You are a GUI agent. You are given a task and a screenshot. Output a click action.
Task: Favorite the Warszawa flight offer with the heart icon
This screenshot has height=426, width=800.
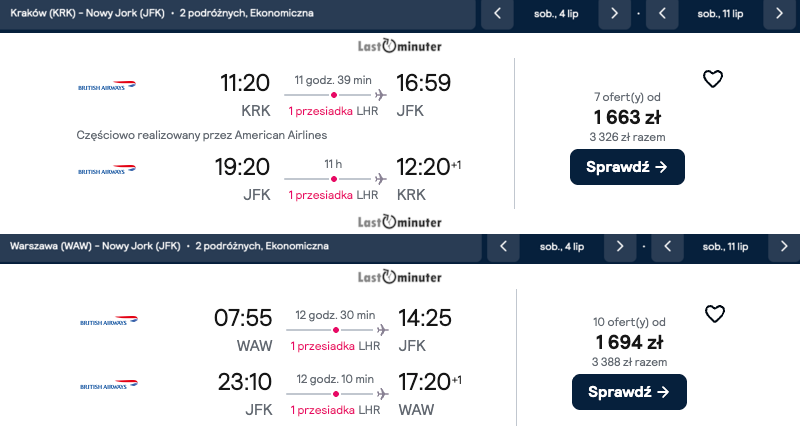715,314
